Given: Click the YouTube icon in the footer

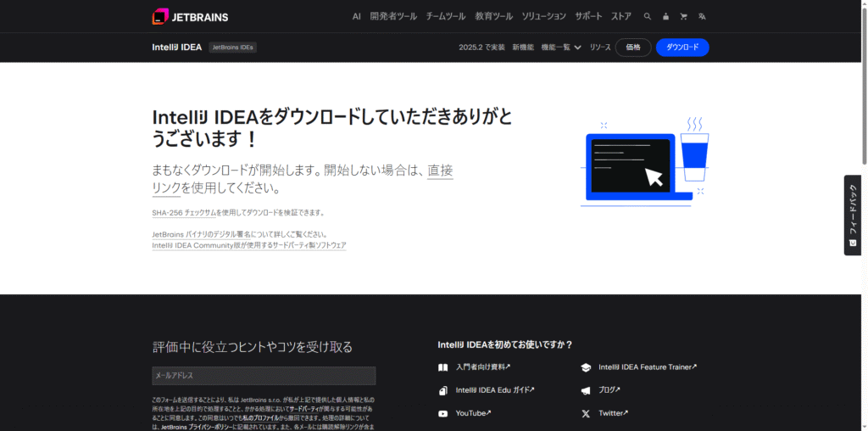Looking at the screenshot, I should [442, 414].
